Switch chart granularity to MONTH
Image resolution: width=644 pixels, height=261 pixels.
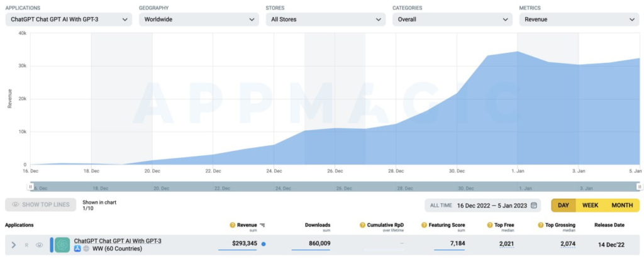click(622, 205)
